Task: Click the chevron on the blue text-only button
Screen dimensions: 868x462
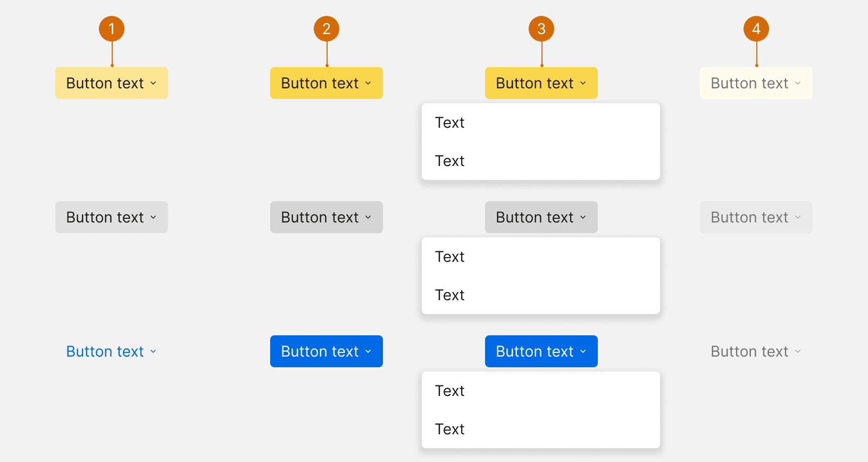Action: coord(153,351)
